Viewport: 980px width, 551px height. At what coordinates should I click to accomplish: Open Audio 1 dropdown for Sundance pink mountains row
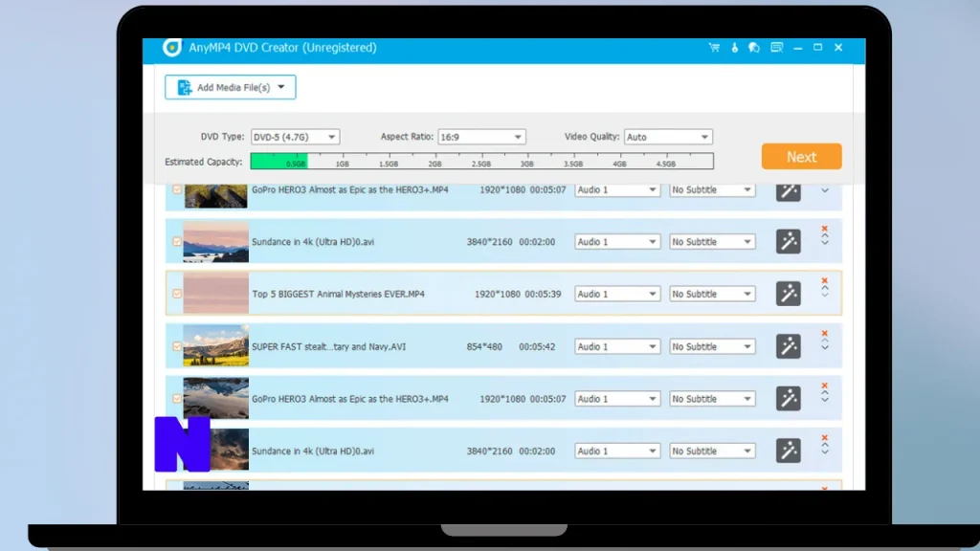[617, 241]
